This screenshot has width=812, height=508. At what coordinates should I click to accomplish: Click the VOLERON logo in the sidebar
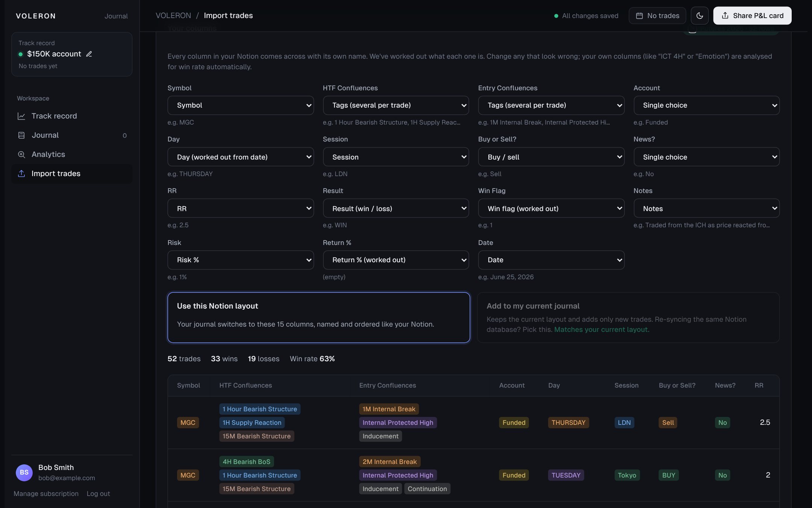pyautogui.click(x=36, y=16)
